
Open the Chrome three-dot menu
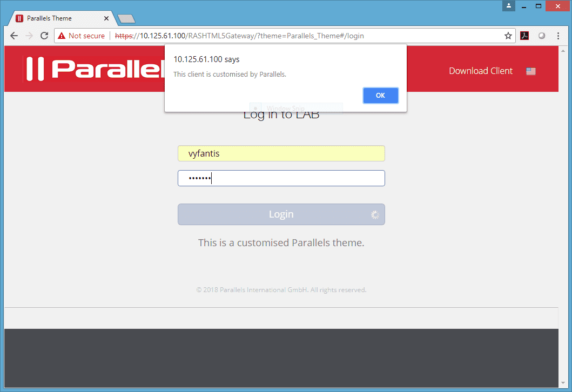558,36
